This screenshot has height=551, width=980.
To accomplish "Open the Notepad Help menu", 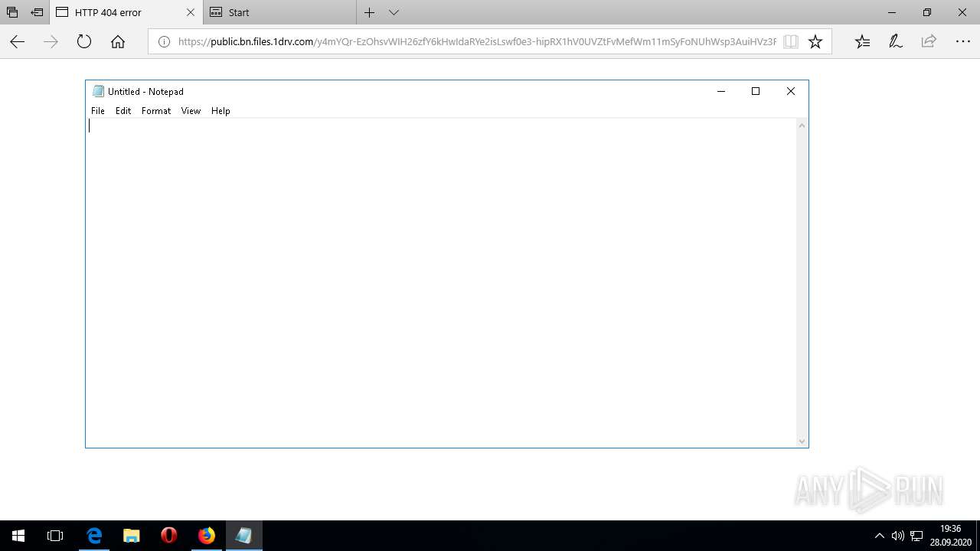I will tap(220, 111).
